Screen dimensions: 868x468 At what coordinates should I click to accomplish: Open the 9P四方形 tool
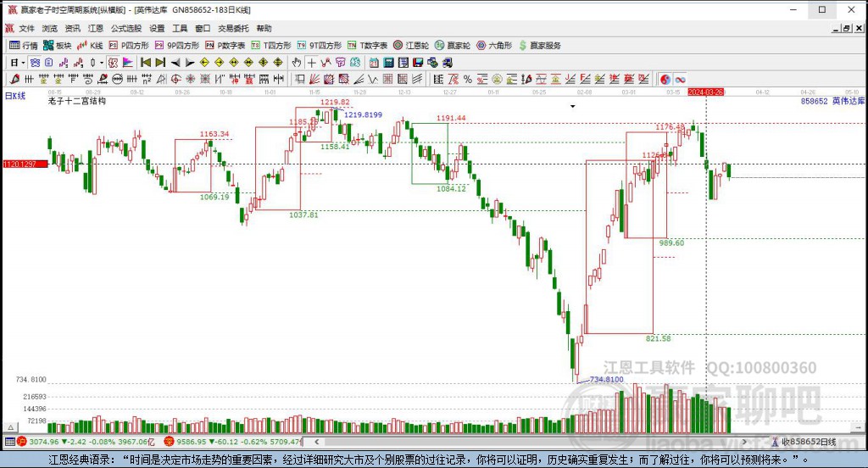pyautogui.click(x=177, y=46)
